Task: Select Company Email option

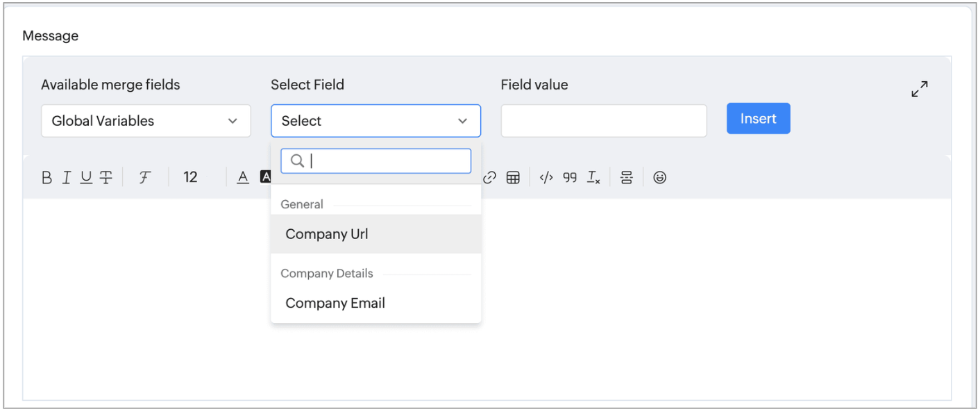Action: click(335, 303)
